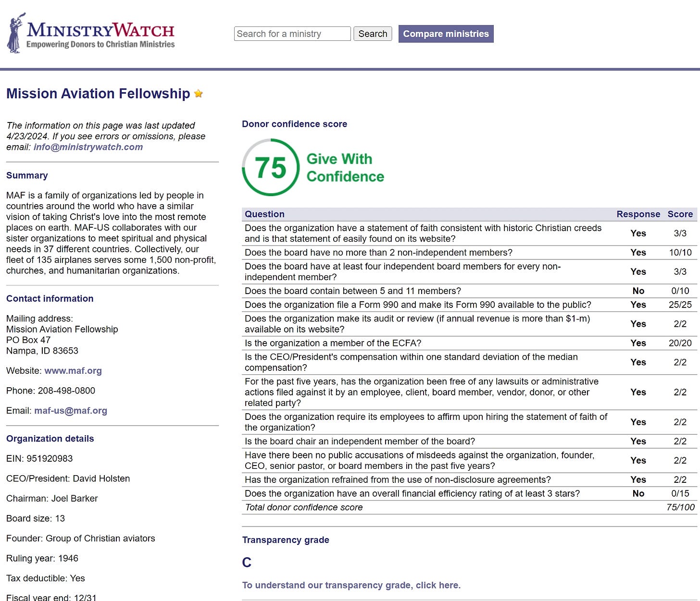Click the 75/100 total score
This screenshot has height=601, width=700.
(x=680, y=508)
